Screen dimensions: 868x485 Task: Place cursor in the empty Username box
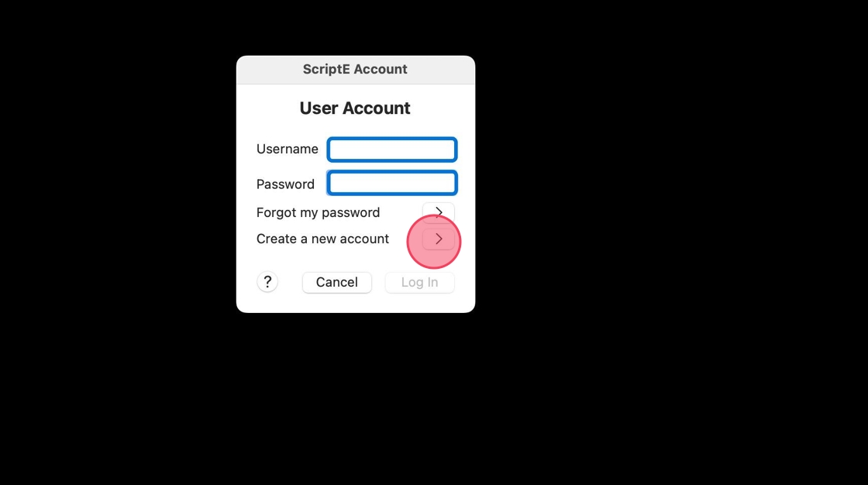[x=392, y=150]
